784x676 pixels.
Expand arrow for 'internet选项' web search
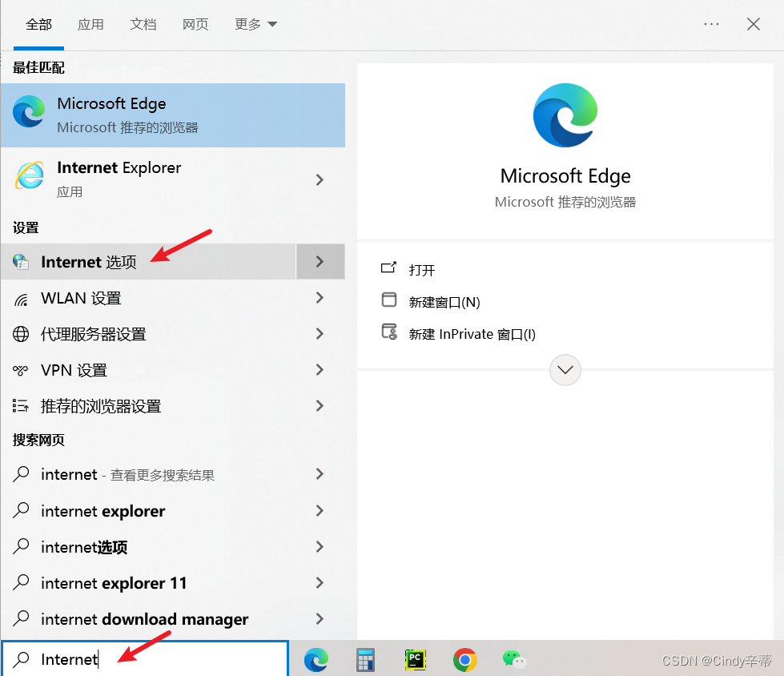click(x=320, y=546)
